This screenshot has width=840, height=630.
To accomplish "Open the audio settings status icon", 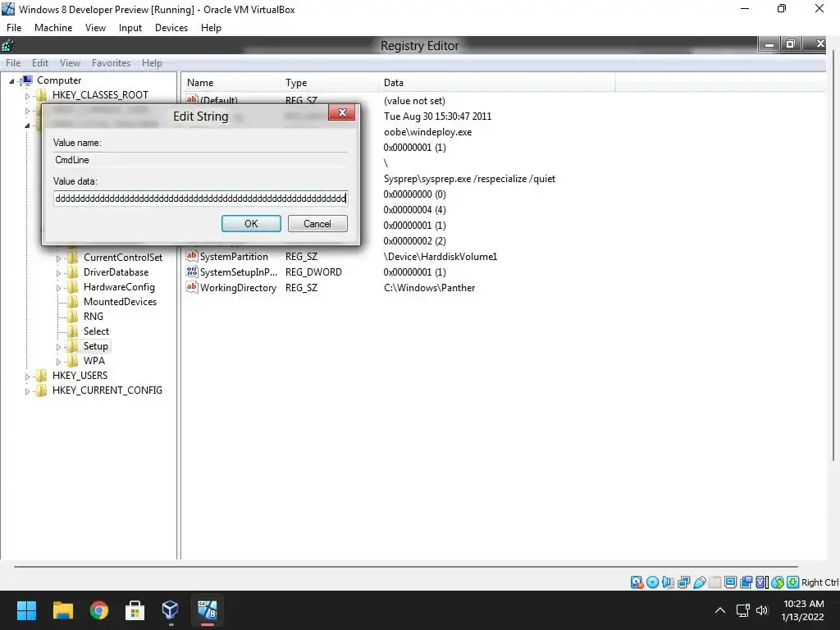I will coord(668,582).
